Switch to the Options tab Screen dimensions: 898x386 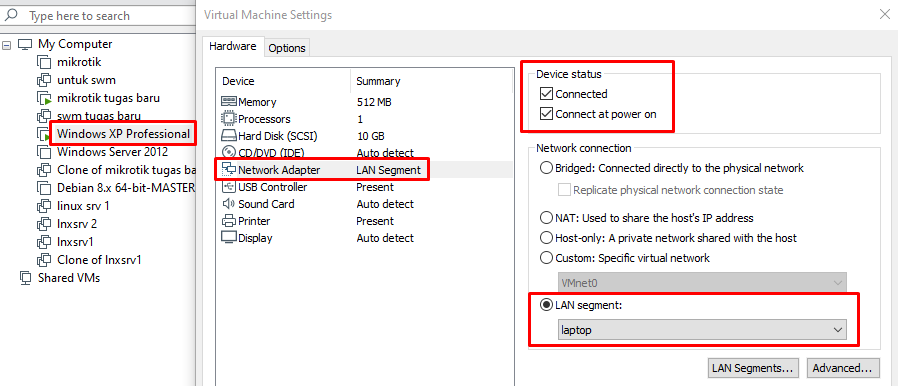click(x=287, y=48)
